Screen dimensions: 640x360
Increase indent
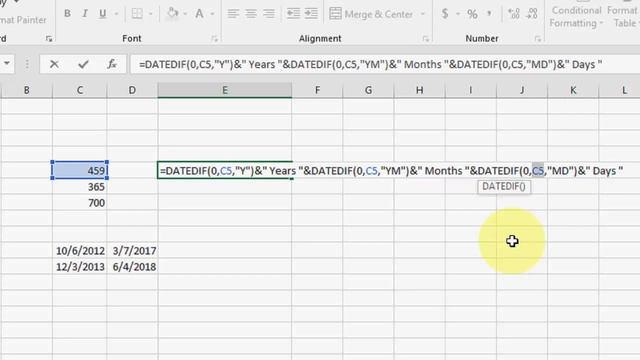point(311,14)
